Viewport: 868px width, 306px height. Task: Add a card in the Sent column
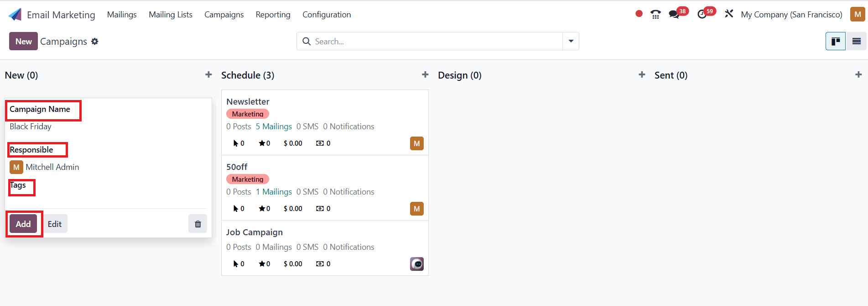(858, 74)
